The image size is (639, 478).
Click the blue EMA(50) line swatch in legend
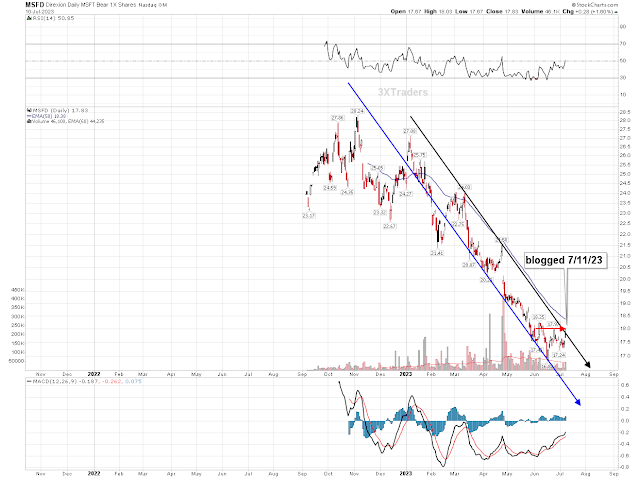[29, 116]
